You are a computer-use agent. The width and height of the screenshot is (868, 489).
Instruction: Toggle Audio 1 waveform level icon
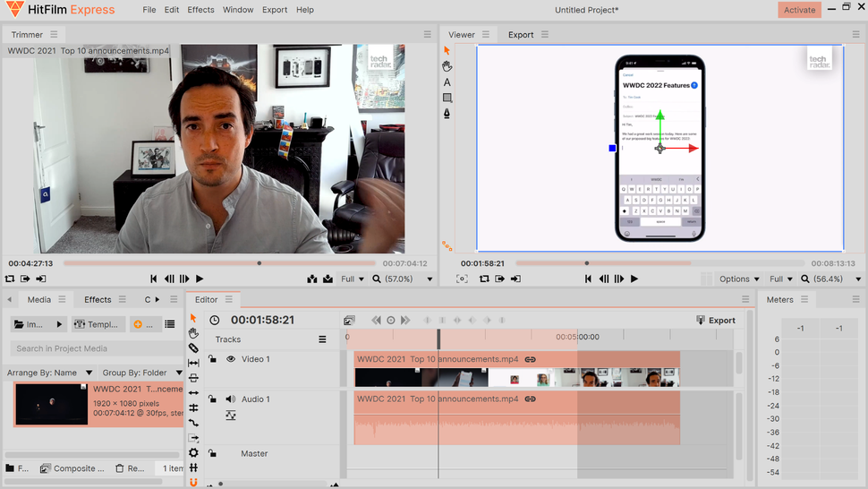click(231, 416)
